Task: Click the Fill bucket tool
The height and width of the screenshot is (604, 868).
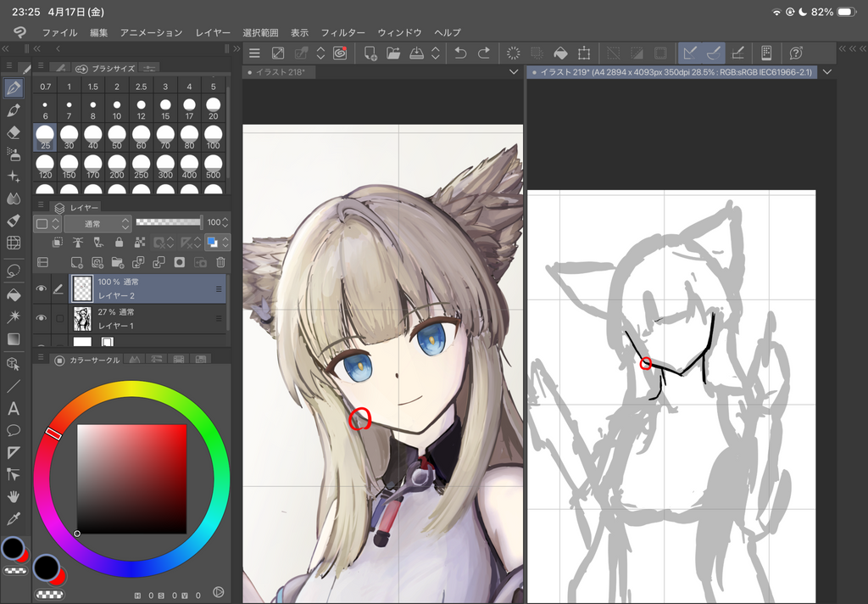Action: (14, 295)
